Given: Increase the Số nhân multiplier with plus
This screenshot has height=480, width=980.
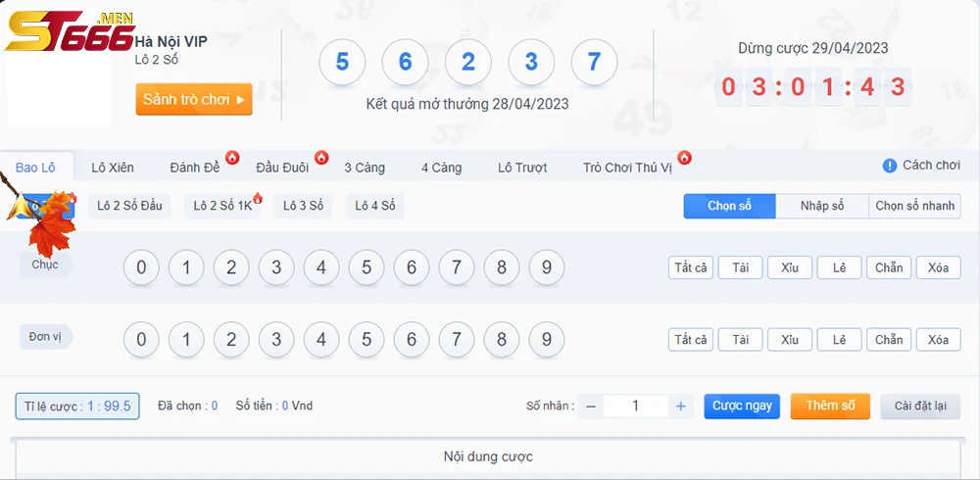Looking at the screenshot, I should click(681, 407).
